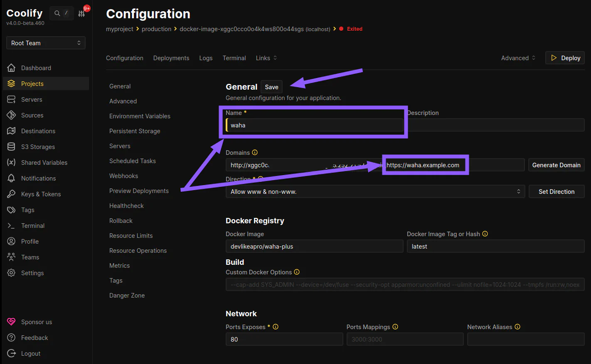The height and width of the screenshot is (364, 591).
Task: Click the S3 Storages database icon
Action: 11,147
